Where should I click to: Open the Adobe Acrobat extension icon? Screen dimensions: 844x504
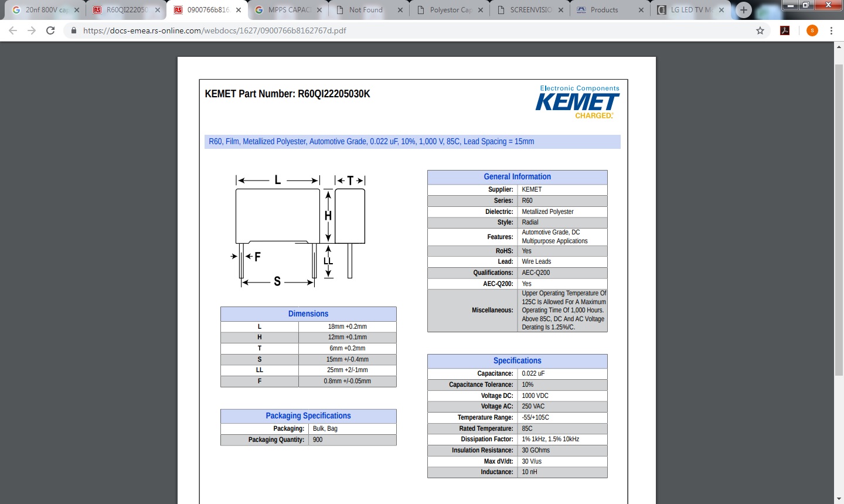[x=785, y=30]
